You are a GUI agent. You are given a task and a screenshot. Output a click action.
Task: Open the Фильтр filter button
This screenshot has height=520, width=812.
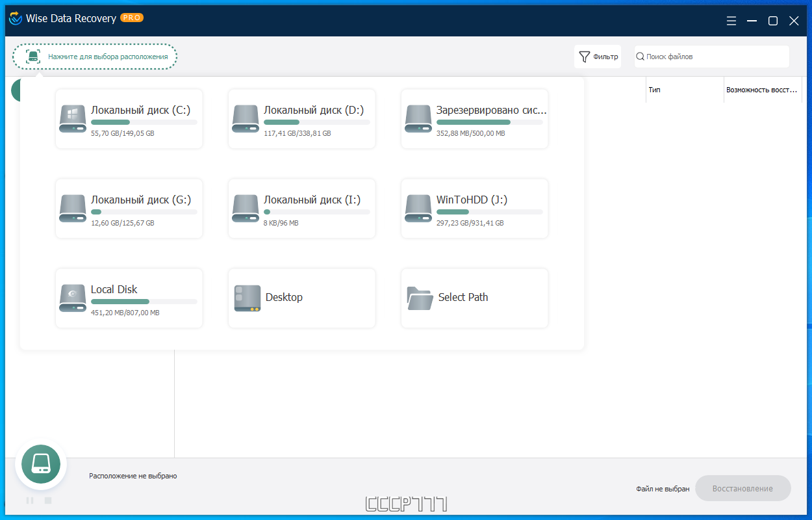[x=598, y=57]
